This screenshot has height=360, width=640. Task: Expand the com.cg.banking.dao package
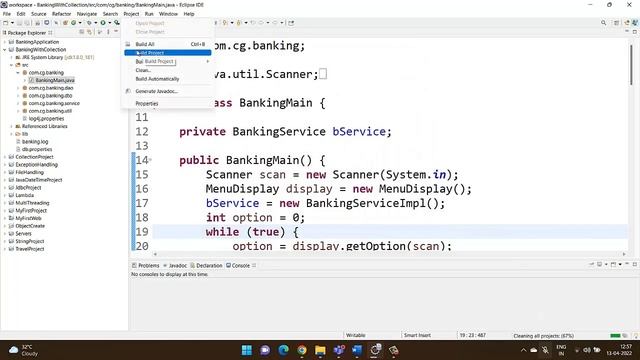[x=18, y=88]
